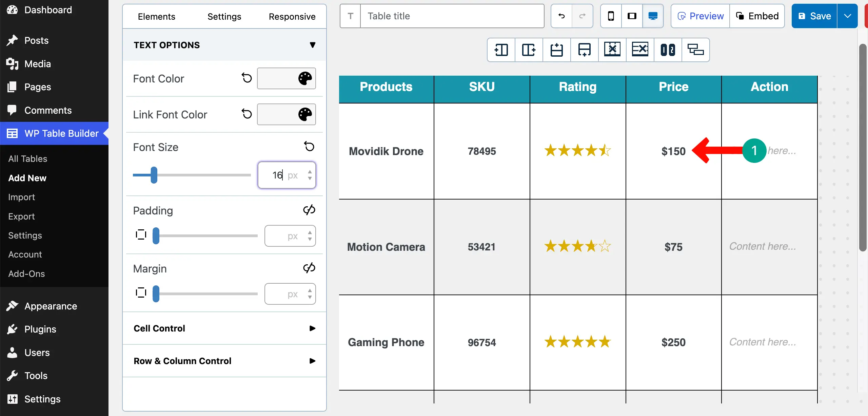This screenshot has width=868, height=416.
Task: Expand the Row & Column Control section
Action: pos(312,361)
